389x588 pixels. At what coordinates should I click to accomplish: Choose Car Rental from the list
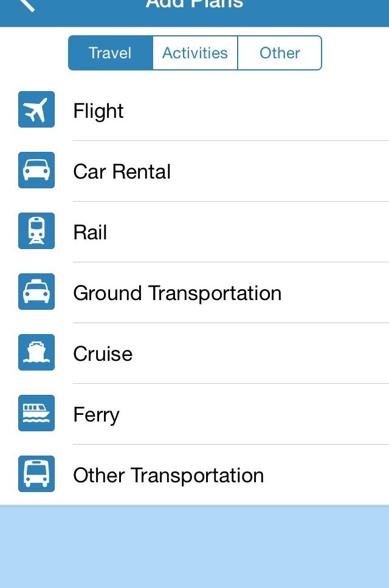click(x=122, y=171)
